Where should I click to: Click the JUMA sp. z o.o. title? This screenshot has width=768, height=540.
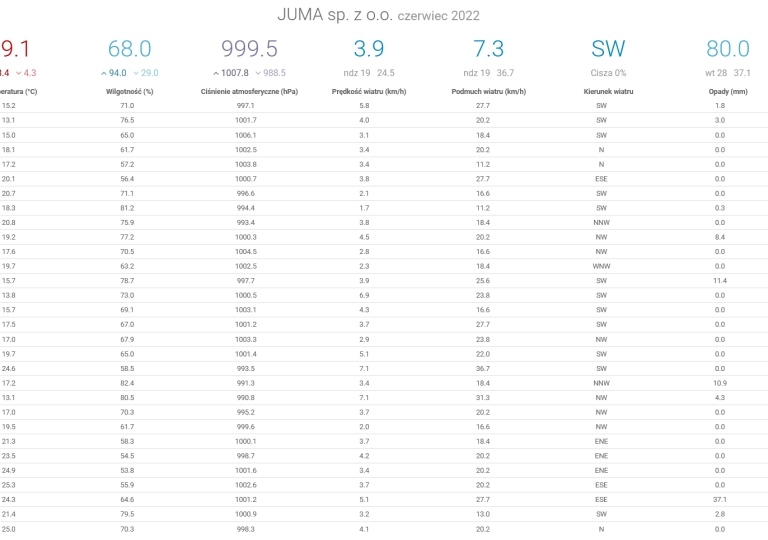click(334, 15)
